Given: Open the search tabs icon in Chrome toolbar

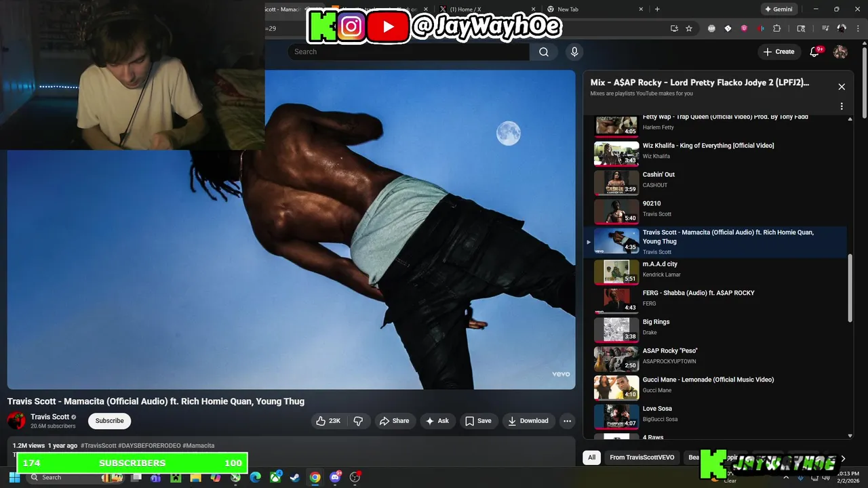Looking at the screenshot, I should (801, 28).
